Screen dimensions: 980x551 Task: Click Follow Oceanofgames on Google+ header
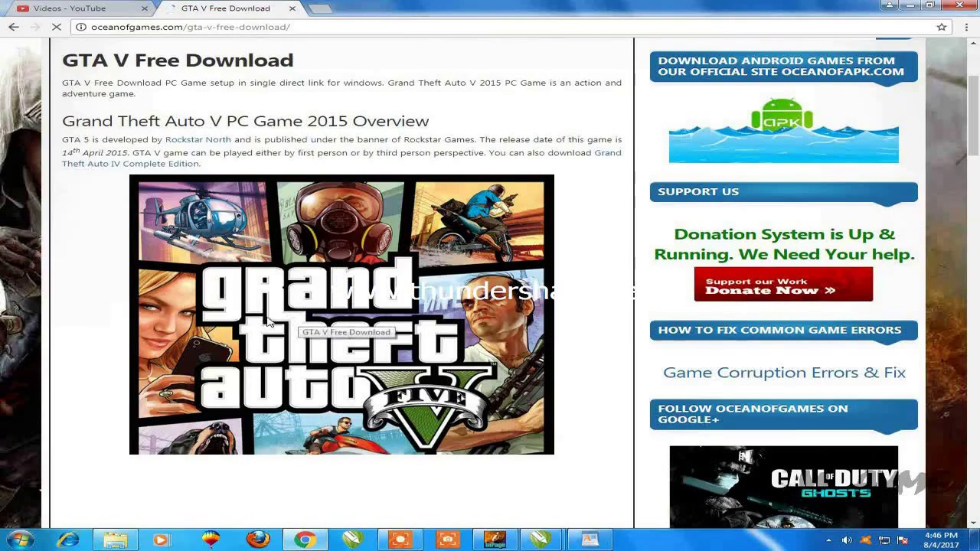784,414
